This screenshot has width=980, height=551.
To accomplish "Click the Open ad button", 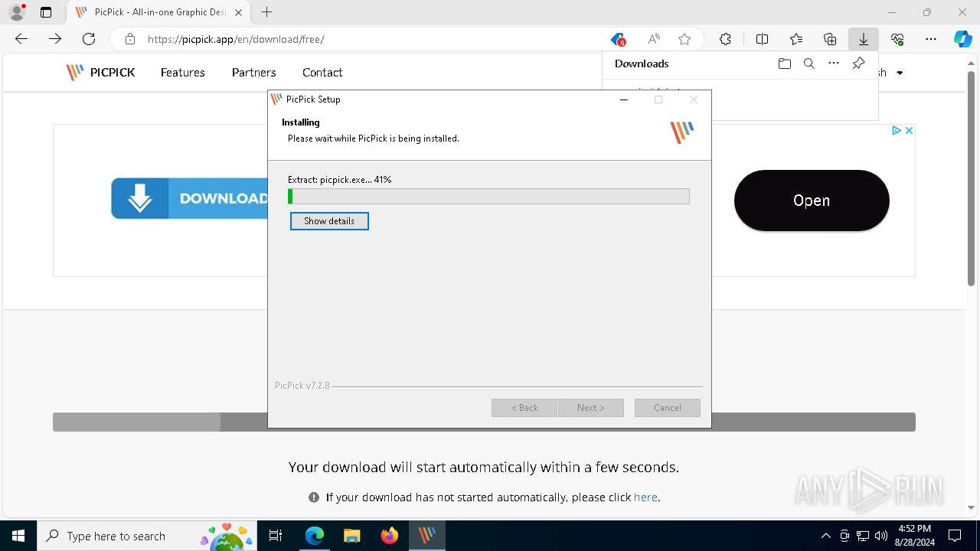I will click(812, 201).
